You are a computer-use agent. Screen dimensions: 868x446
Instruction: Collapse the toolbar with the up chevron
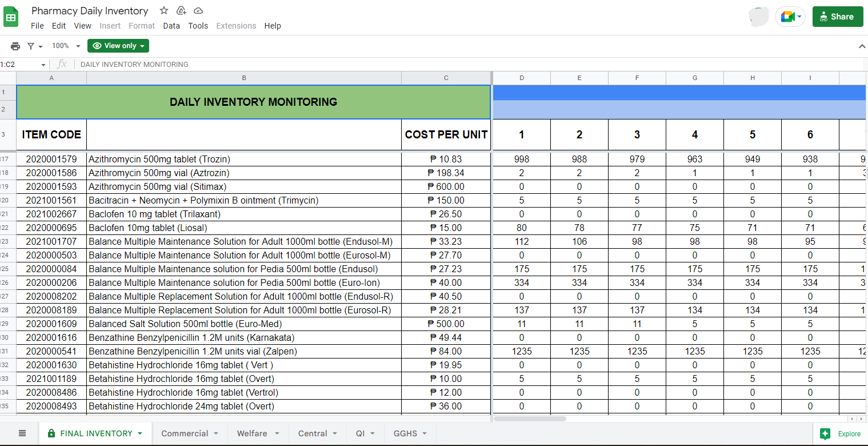coord(862,46)
